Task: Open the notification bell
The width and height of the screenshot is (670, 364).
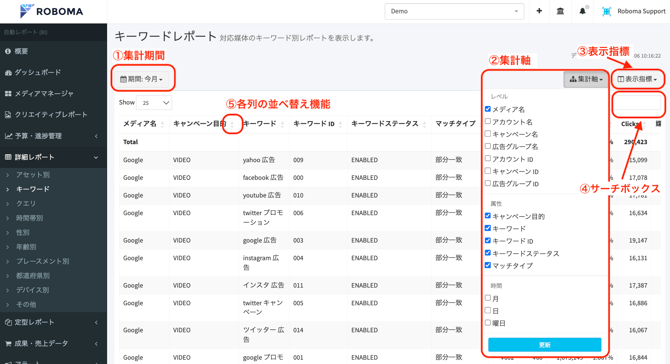Action: pos(582,11)
